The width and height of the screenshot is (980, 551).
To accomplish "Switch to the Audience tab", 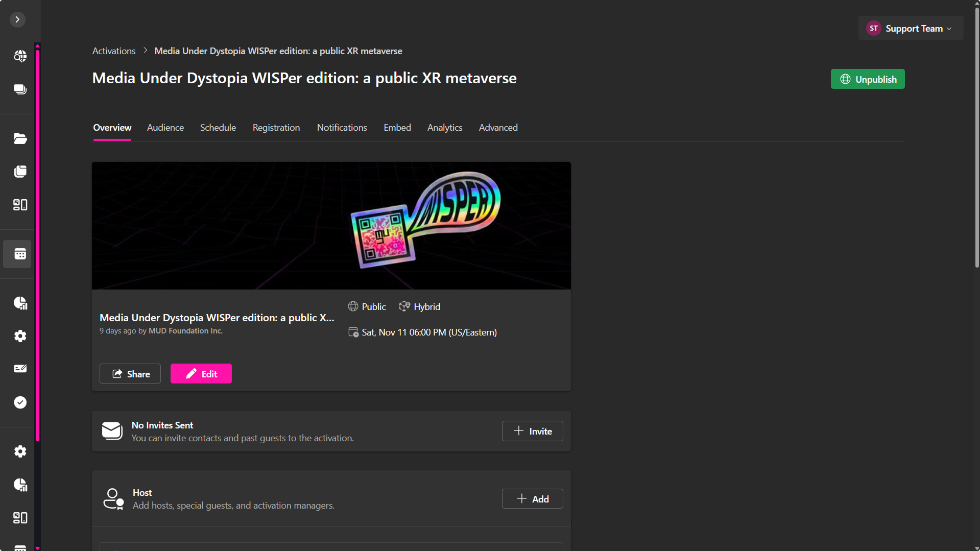I will click(x=165, y=128).
